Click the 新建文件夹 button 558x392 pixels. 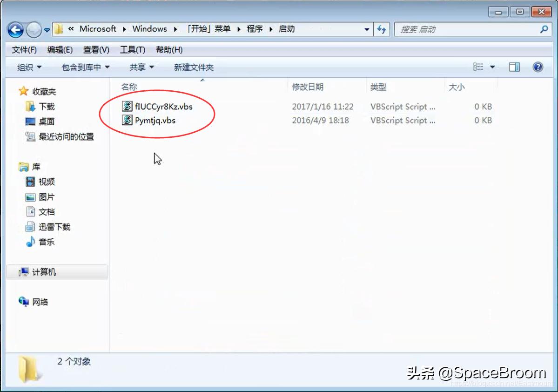[x=194, y=67]
